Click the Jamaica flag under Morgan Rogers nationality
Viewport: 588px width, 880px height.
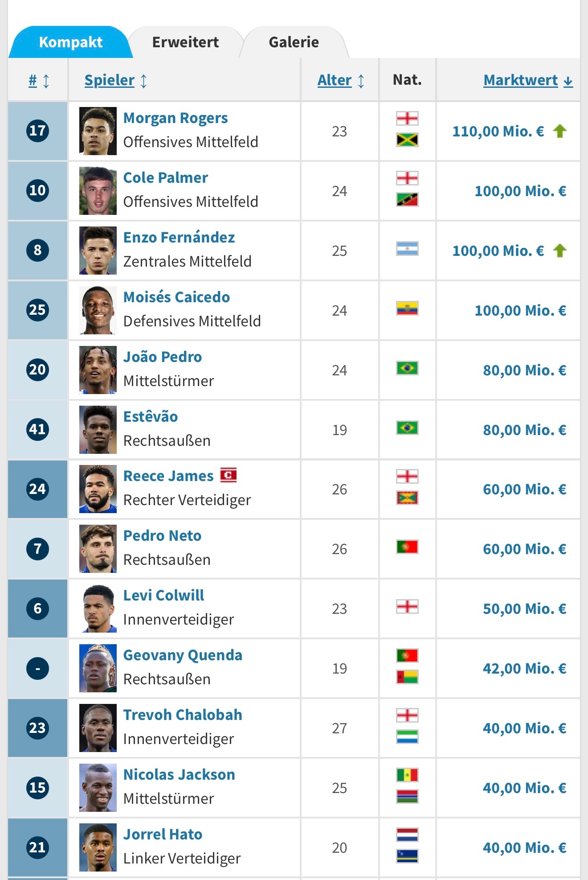click(x=407, y=140)
